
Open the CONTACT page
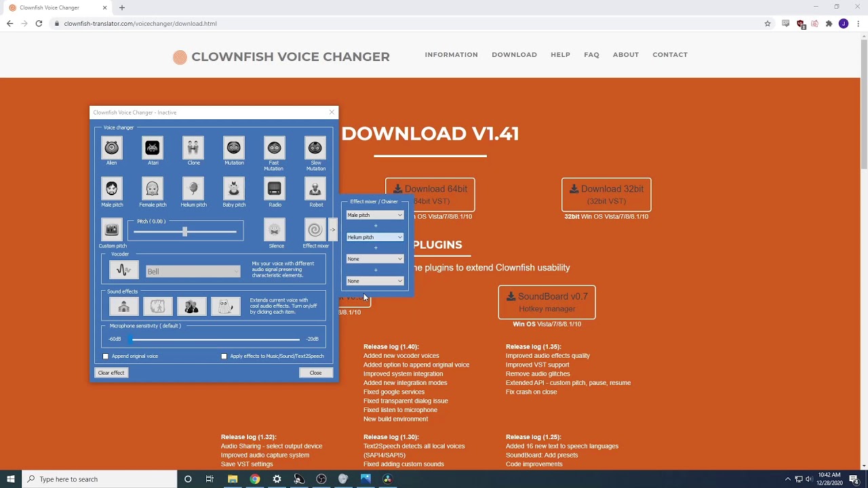point(670,55)
